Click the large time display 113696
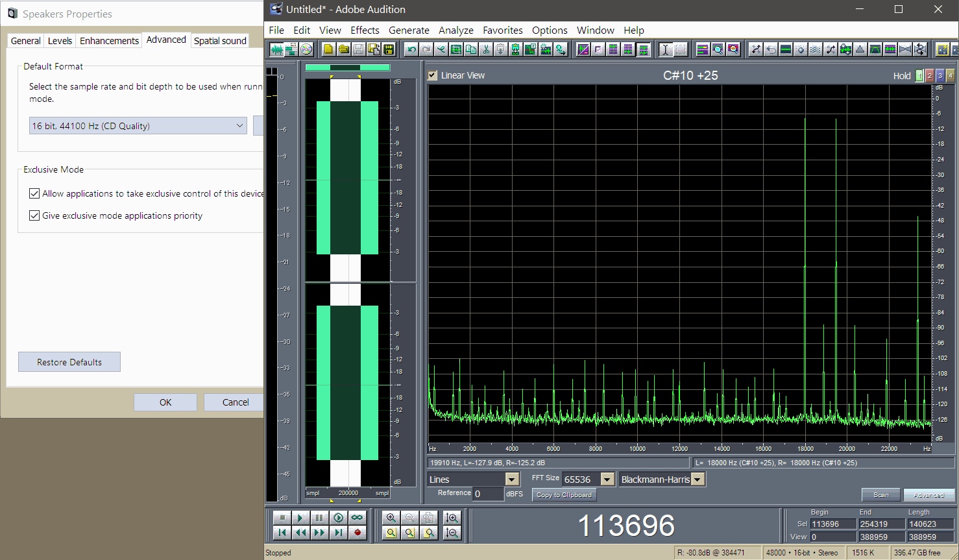This screenshot has width=959, height=560. 626,526
